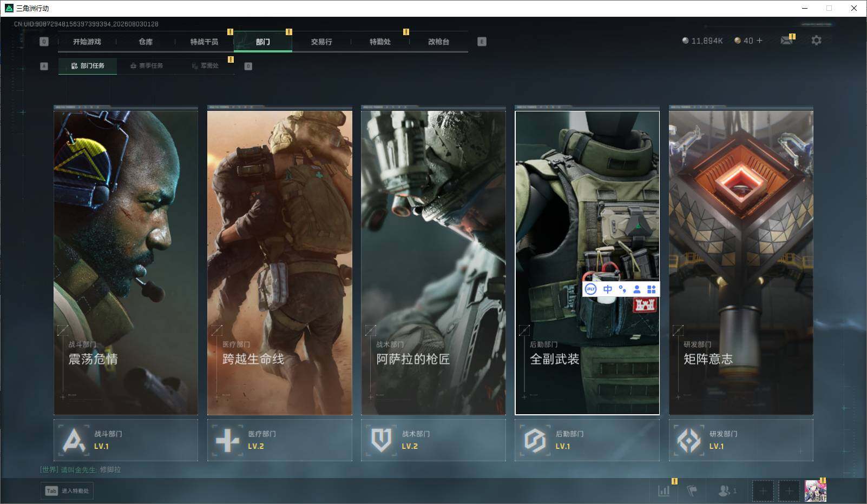Open the 震荡危情 combat department card

coord(126,263)
